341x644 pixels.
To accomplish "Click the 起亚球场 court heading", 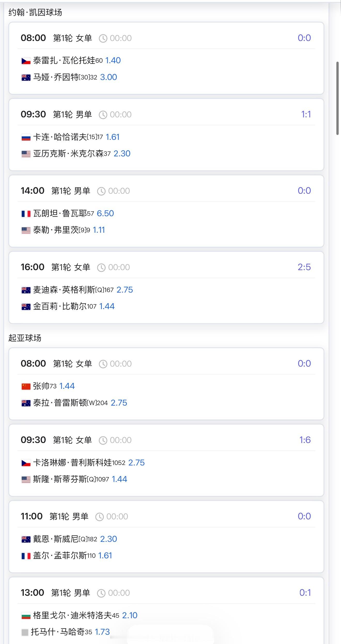I will pyautogui.click(x=25, y=338).
